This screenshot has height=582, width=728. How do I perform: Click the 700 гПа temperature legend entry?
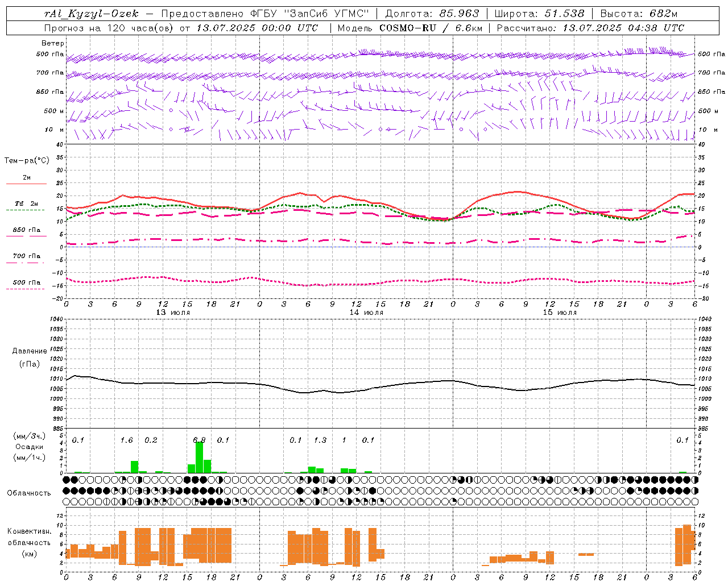[27, 256]
